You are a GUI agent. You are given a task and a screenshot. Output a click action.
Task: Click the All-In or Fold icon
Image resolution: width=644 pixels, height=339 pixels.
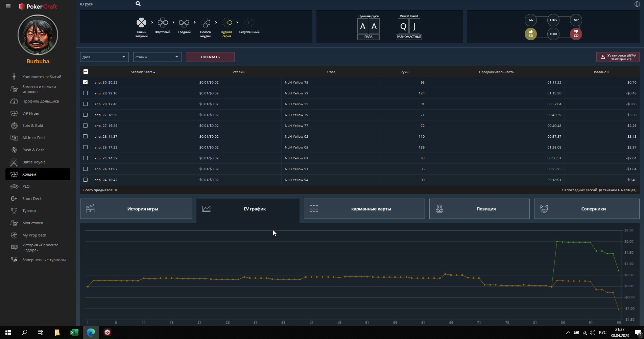[x=14, y=138]
